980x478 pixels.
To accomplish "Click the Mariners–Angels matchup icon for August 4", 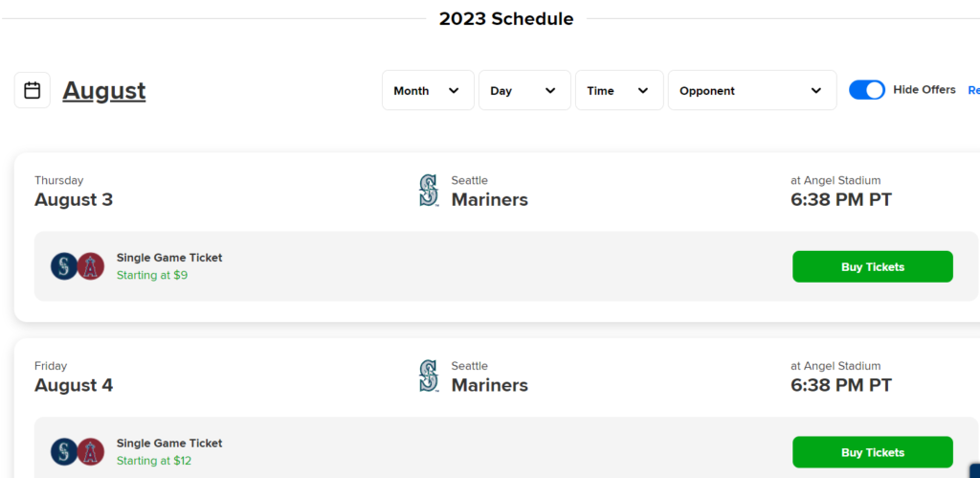I will [78, 451].
